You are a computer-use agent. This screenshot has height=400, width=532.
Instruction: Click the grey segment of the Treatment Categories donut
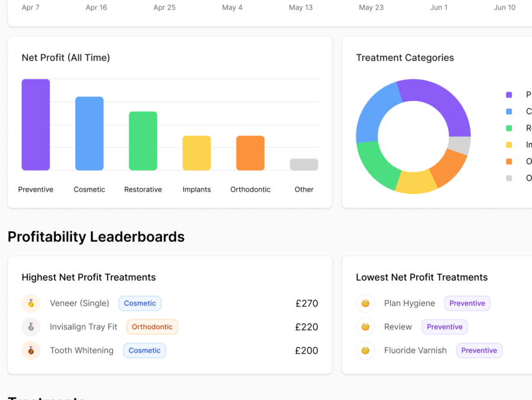pos(459,145)
